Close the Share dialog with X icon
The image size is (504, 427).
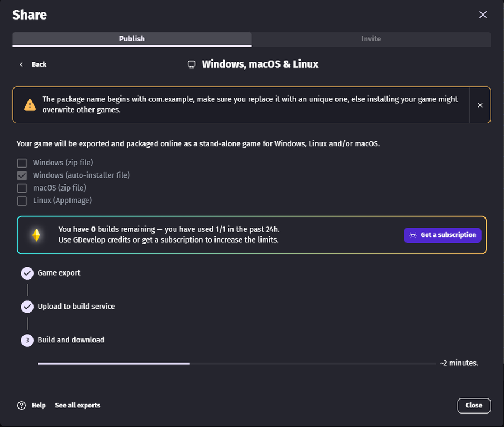coord(483,15)
